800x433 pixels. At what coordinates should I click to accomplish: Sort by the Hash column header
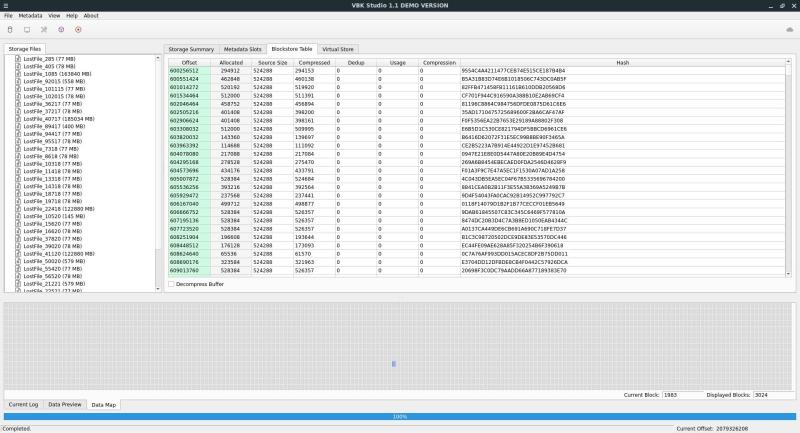[622, 63]
